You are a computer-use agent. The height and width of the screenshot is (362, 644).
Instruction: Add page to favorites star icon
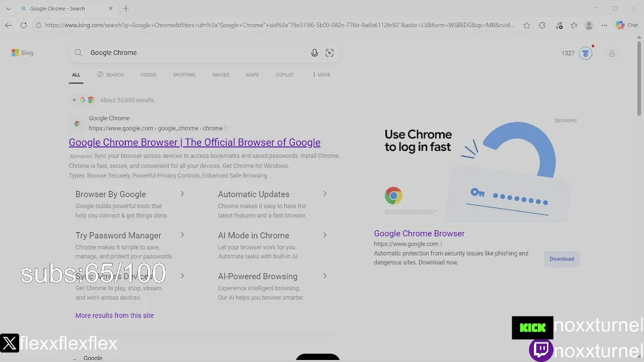tap(527, 25)
